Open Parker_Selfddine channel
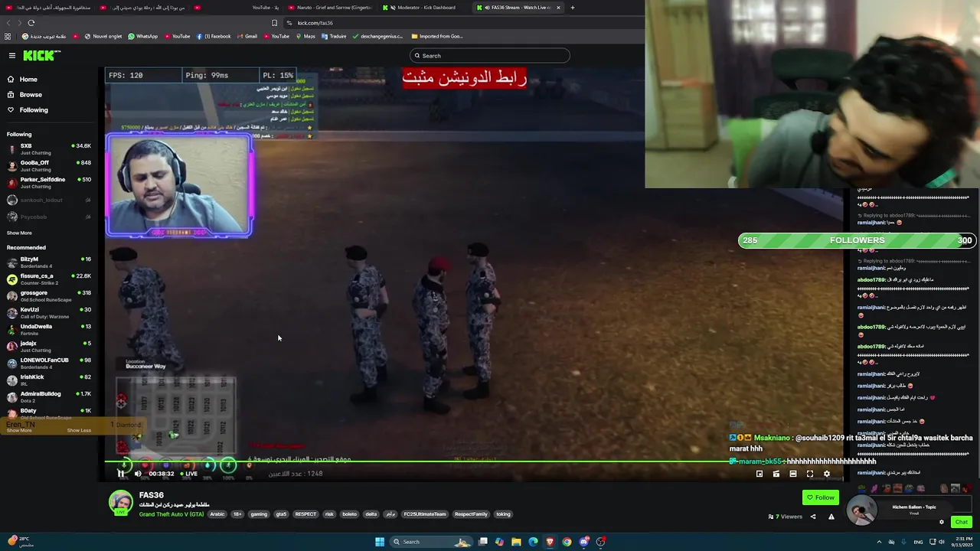The width and height of the screenshot is (980, 551). tap(49, 183)
